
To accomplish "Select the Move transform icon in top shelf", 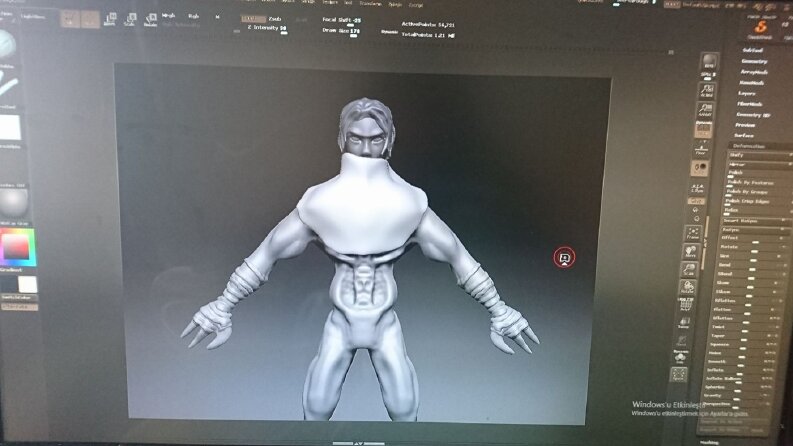I will (110, 20).
